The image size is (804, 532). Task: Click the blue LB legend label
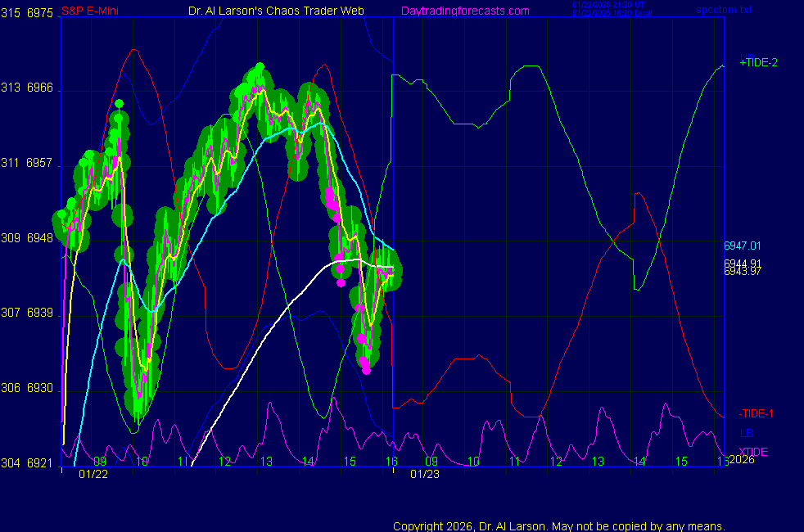[x=747, y=433]
